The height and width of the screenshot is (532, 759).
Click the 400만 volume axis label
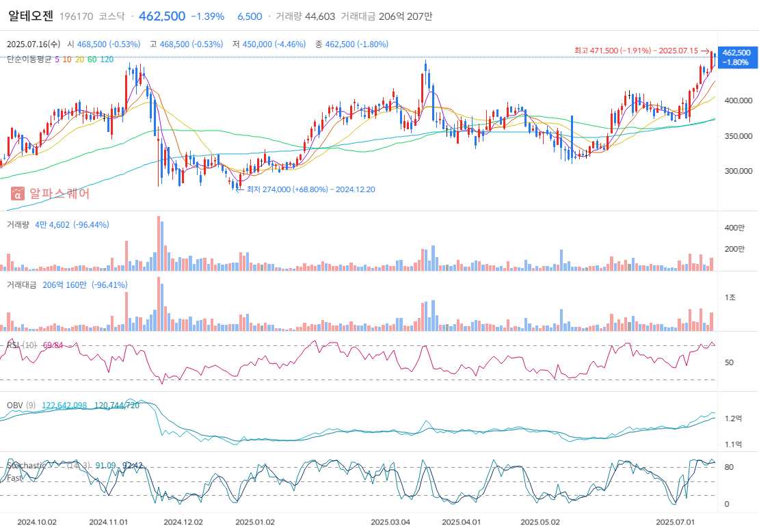coord(734,228)
